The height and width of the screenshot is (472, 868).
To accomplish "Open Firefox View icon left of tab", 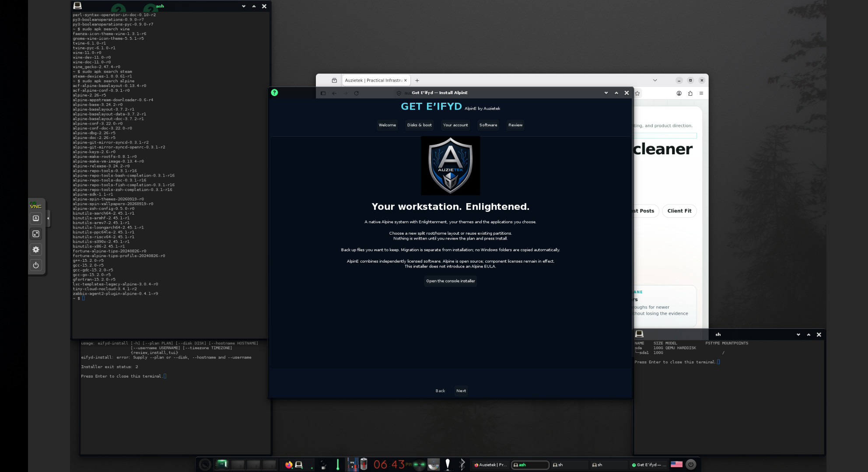I will (x=334, y=80).
